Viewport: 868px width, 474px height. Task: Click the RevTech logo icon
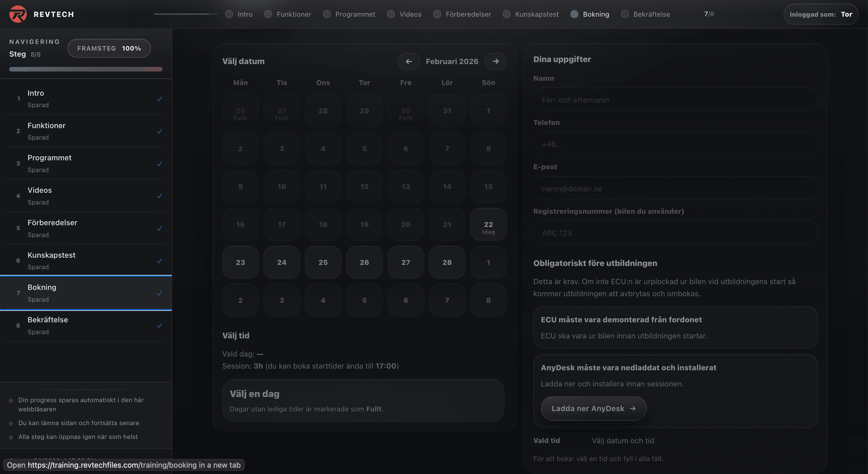click(x=18, y=14)
